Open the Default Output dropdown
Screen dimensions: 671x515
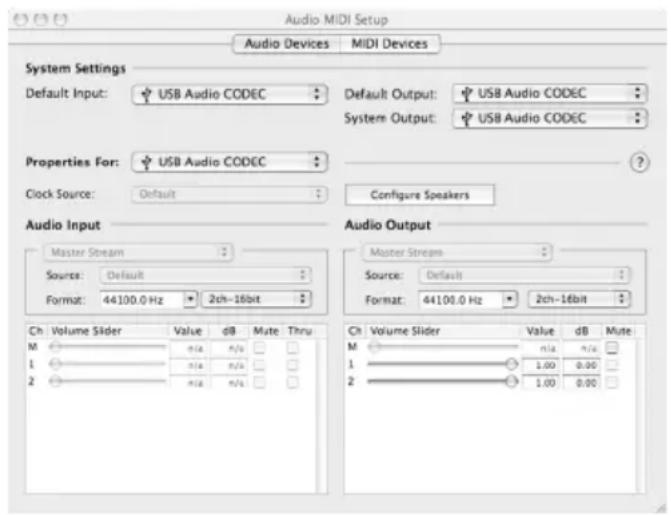(550, 93)
